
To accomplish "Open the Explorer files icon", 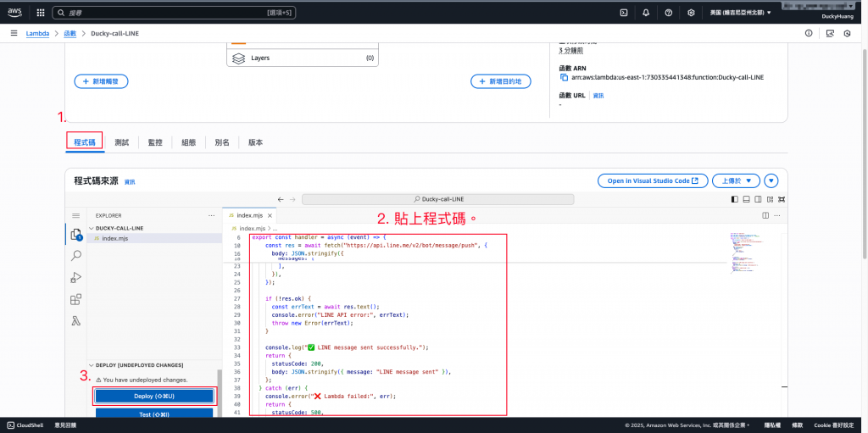I will [x=75, y=235].
